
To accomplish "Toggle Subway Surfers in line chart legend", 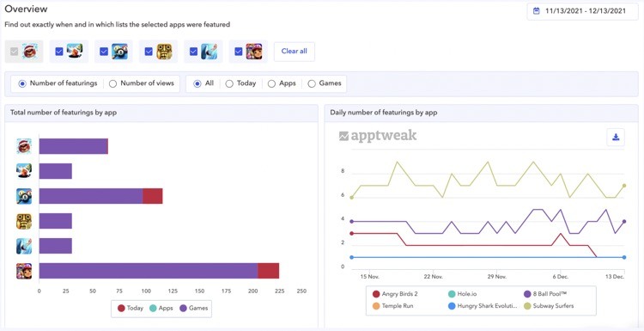I will [x=549, y=306].
